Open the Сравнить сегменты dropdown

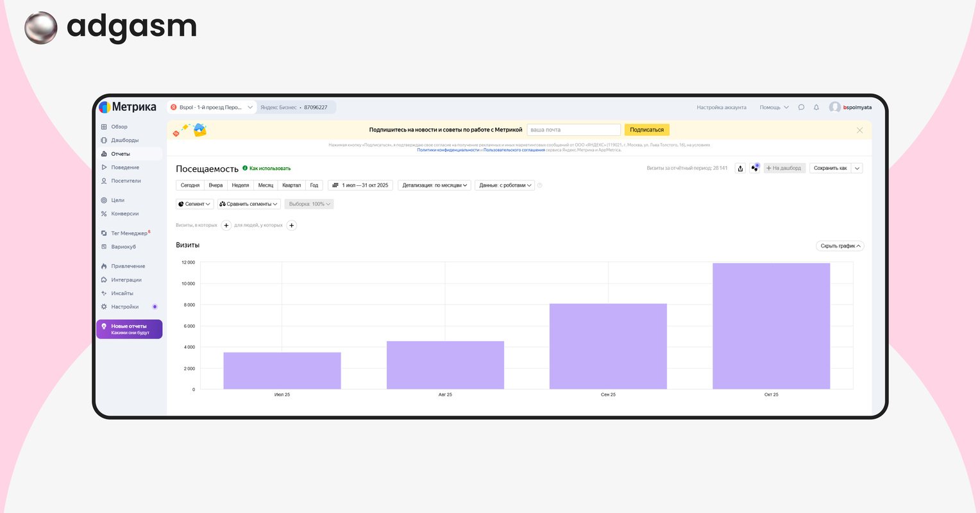[x=249, y=204]
